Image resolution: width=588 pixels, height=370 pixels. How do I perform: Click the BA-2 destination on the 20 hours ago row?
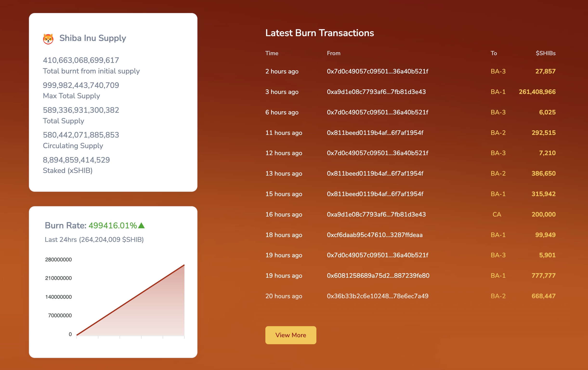point(498,296)
